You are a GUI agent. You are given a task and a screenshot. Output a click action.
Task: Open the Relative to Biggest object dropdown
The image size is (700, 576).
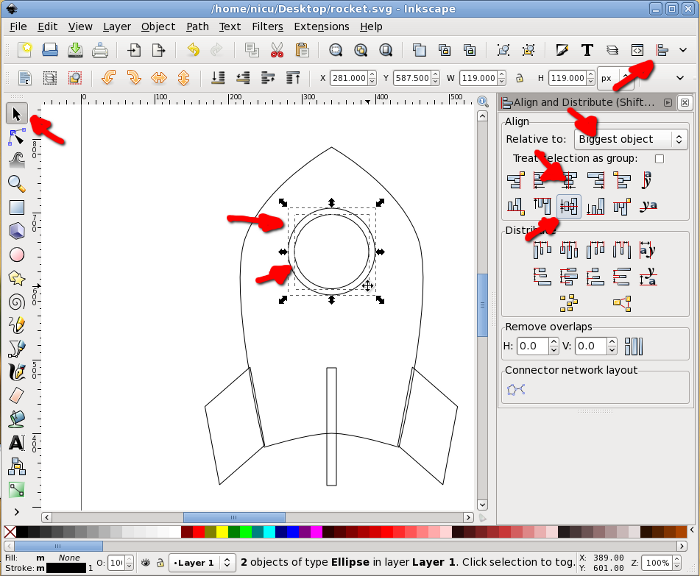coord(630,139)
